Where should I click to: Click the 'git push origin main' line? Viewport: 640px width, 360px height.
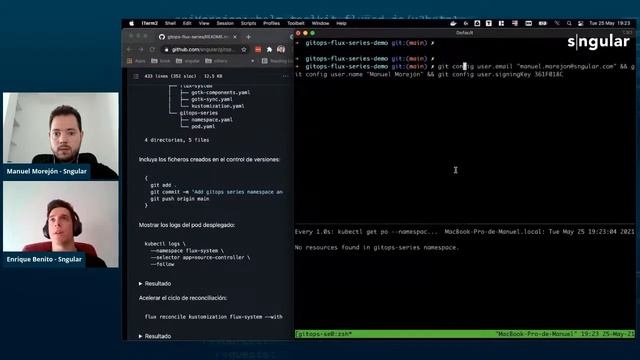click(x=180, y=199)
